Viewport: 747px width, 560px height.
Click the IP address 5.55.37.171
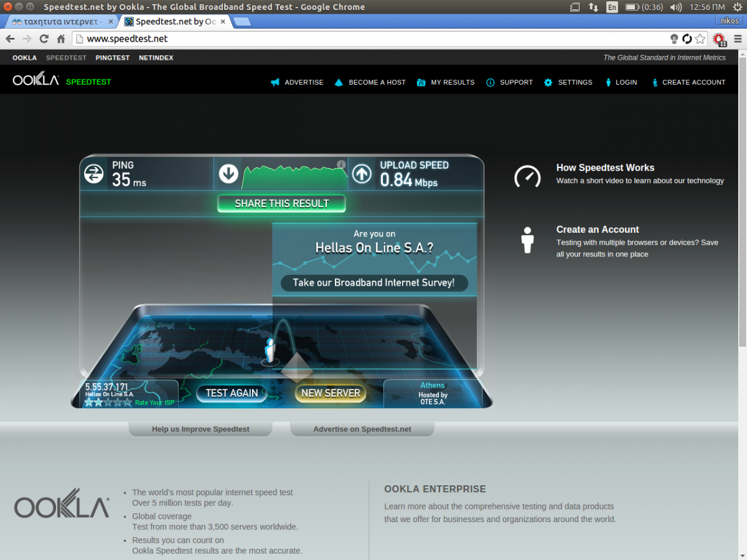point(106,387)
